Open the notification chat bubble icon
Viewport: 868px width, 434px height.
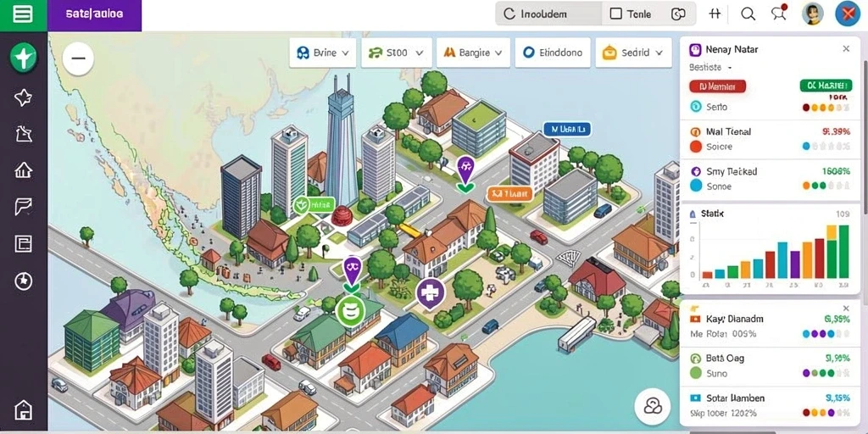[x=779, y=14]
